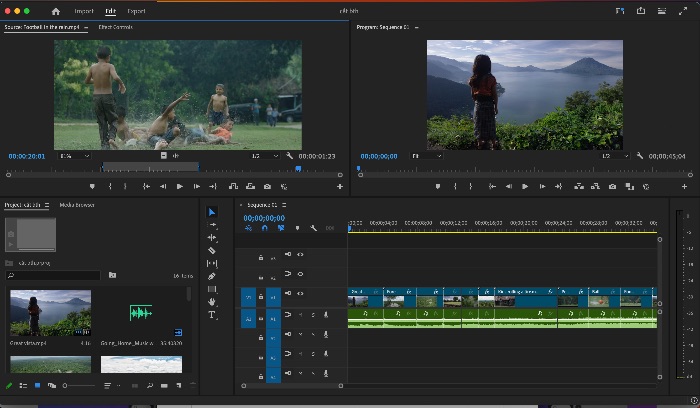This screenshot has width=700, height=408.
Task: Click Overwrite in the Source monitor
Action: (250, 187)
